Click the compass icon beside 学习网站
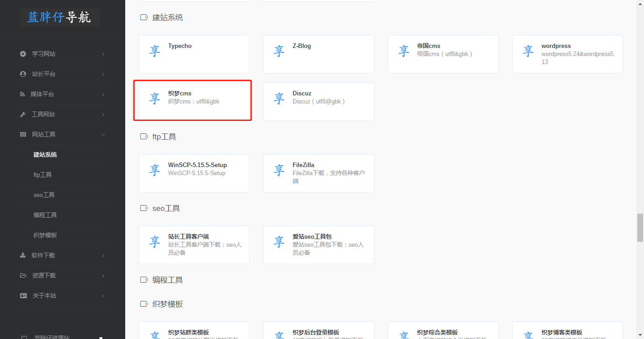The width and height of the screenshot is (644, 339). click(23, 54)
